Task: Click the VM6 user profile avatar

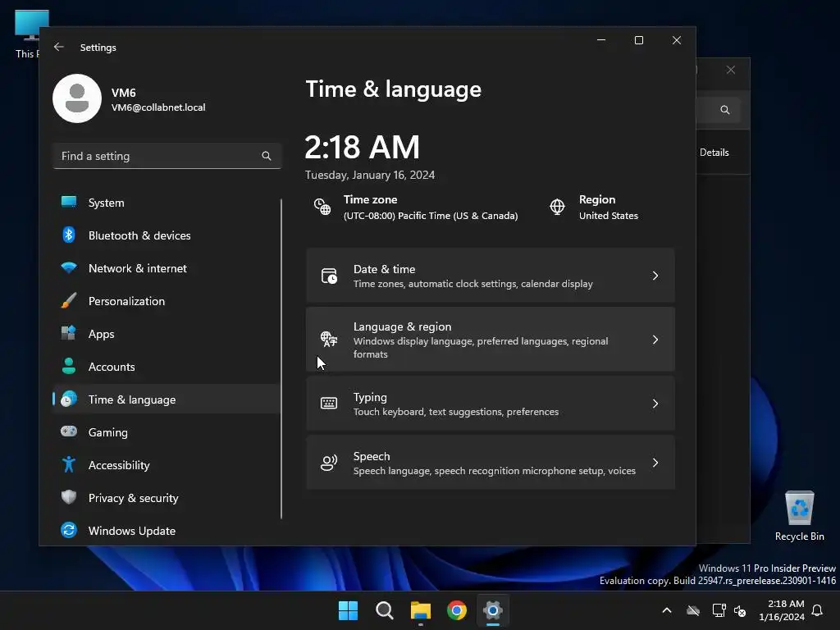Action: (x=77, y=98)
